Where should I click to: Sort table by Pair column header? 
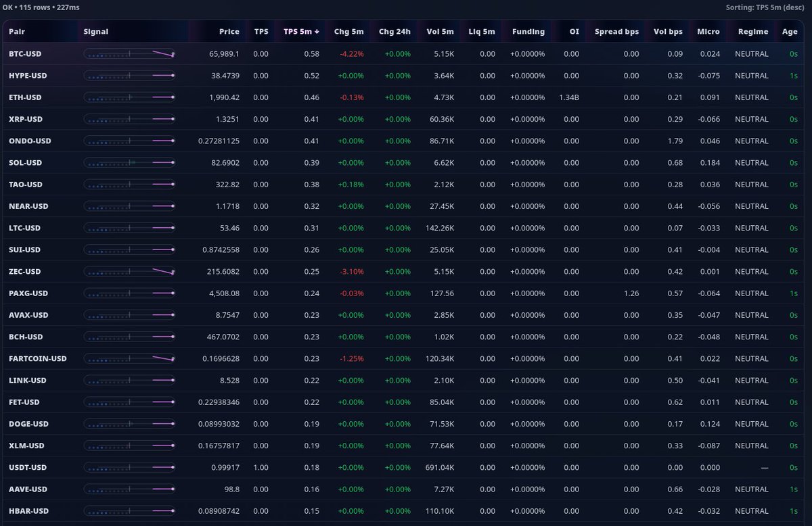pos(17,32)
